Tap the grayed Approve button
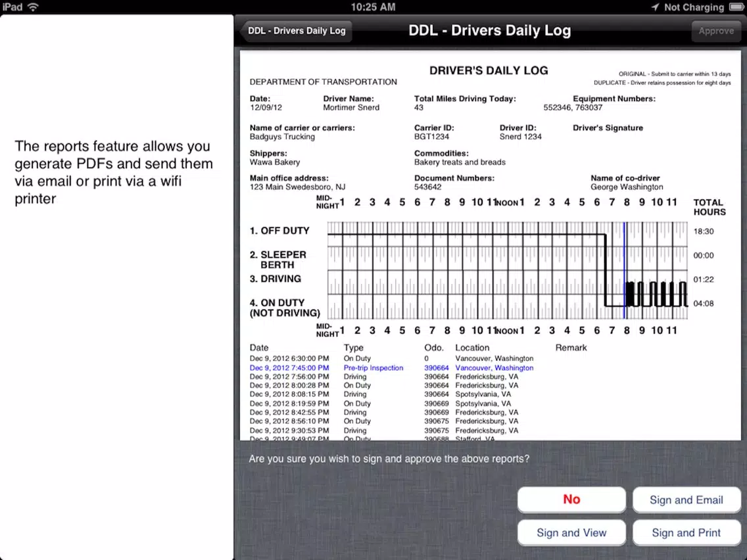747x560 pixels. tap(716, 31)
